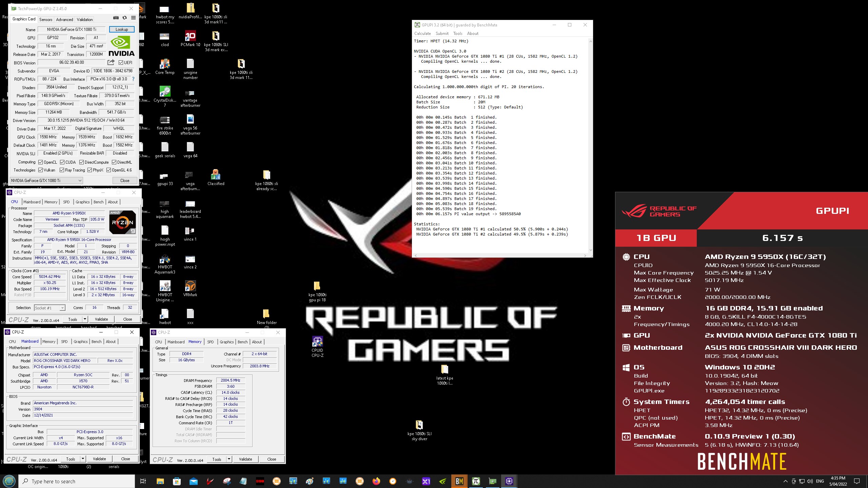This screenshot has width=868, height=488.
Task: Click the Firefox taskbar icon
Action: (x=376, y=481)
